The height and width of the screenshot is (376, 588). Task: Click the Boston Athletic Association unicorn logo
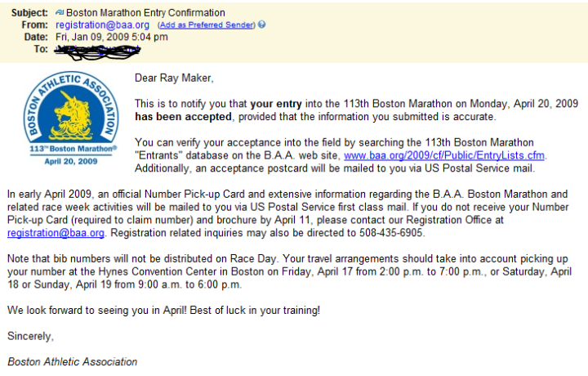[71, 106]
